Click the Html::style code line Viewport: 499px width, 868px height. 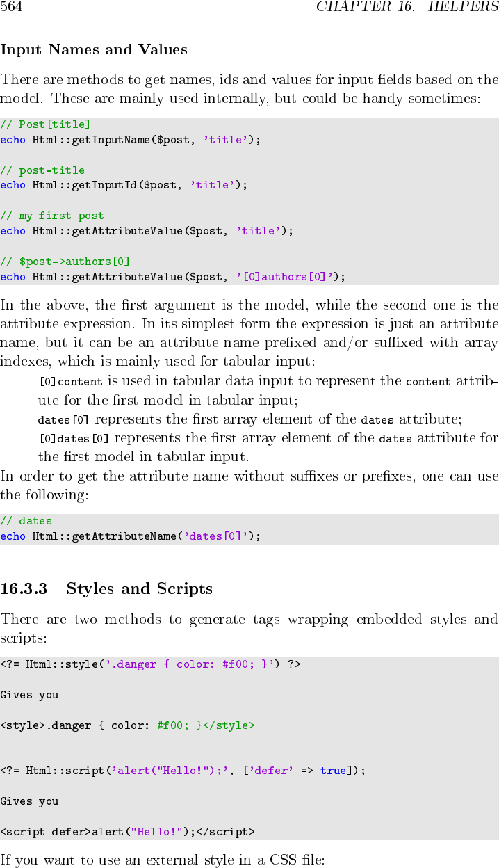150,664
